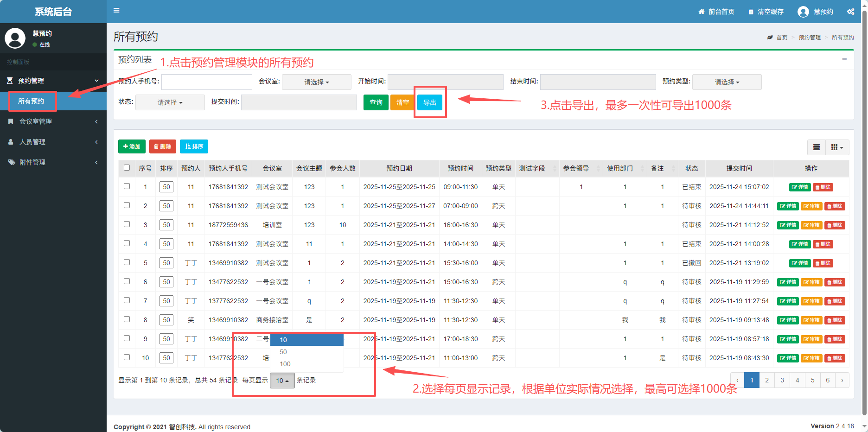Go to pagination page 3
The image size is (868, 432).
tap(782, 380)
